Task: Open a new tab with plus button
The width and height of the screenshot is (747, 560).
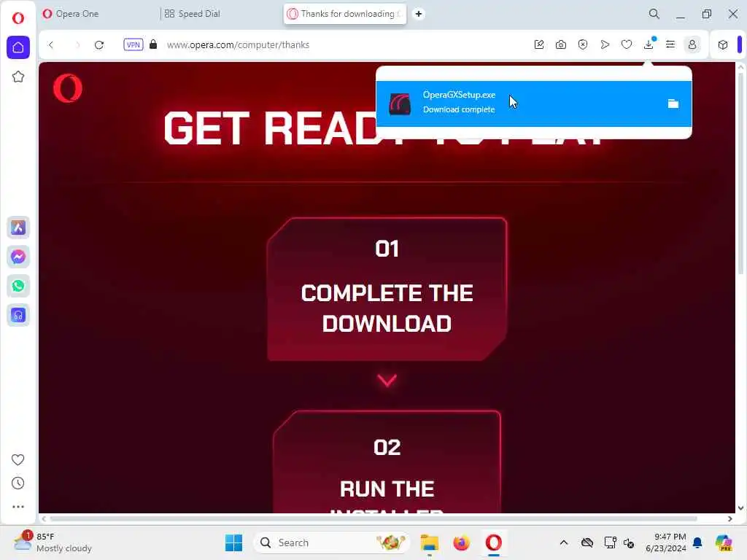Action: [419, 14]
